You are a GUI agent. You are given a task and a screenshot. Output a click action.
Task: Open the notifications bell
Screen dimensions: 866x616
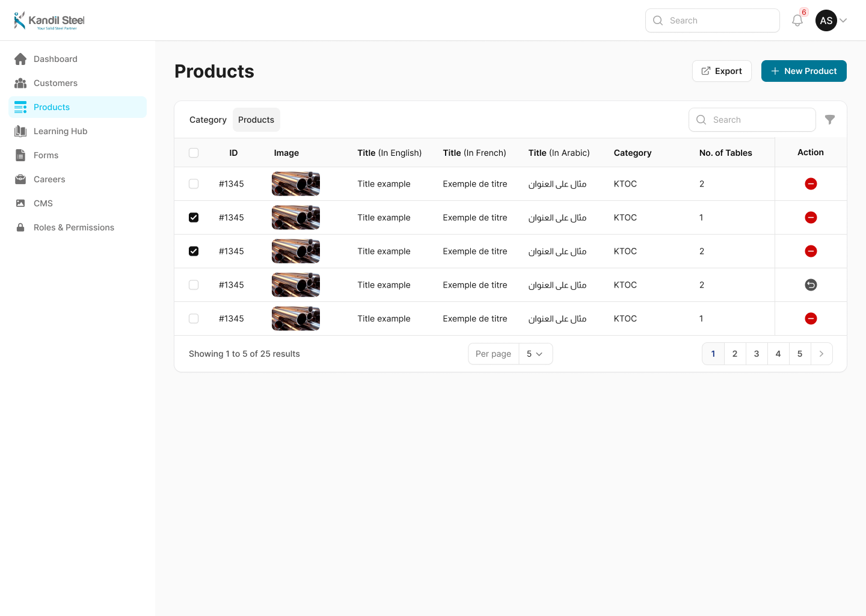pyautogui.click(x=797, y=20)
